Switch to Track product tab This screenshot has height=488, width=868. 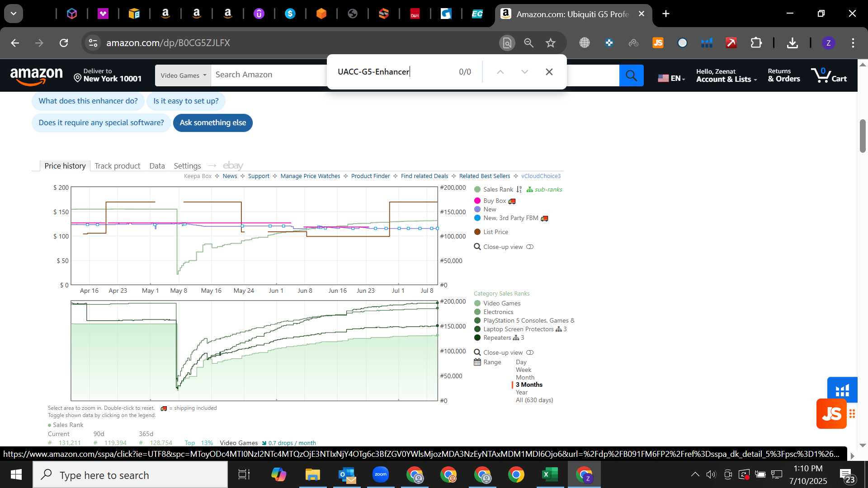point(118,166)
